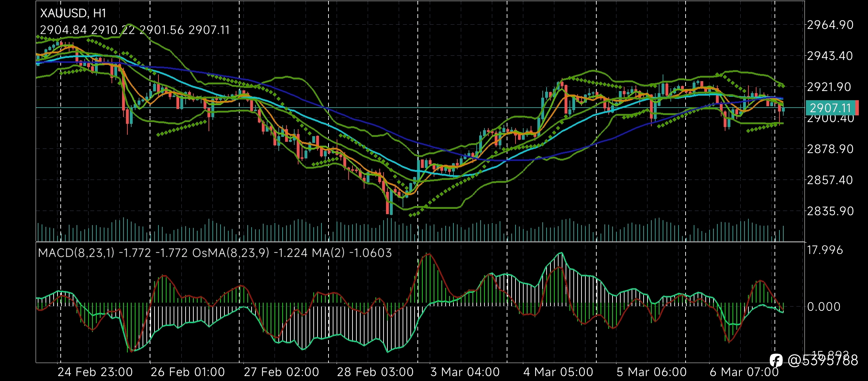Click the 3 Mar 04:00 time axis label
868x381 pixels.
tap(465, 372)
